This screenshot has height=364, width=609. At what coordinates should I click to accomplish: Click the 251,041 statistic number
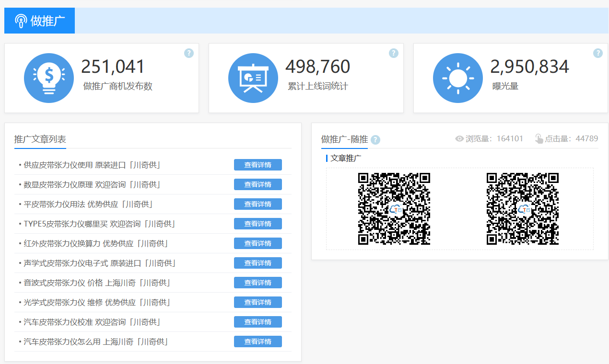[x=113, y=67]
